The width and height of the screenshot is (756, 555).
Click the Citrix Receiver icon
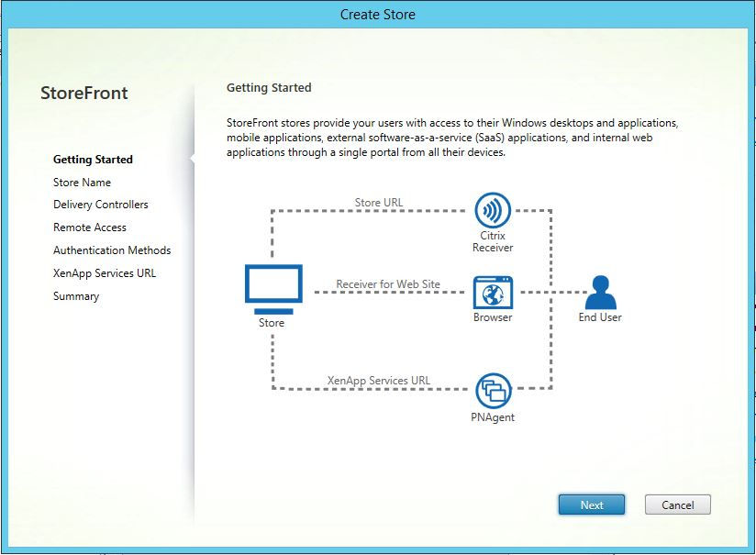click(x=493, y=210)
